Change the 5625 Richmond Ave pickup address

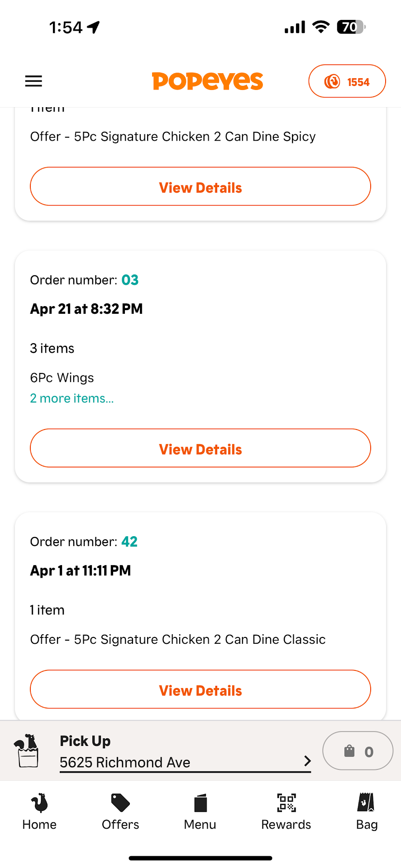pyautogui.click(x=125, y=762)
